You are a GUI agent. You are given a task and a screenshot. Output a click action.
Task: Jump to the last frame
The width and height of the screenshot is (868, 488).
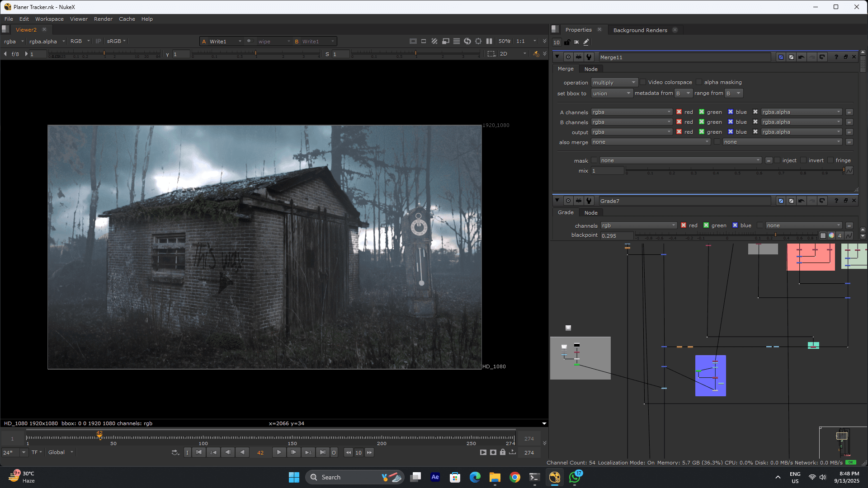point(322,452)
